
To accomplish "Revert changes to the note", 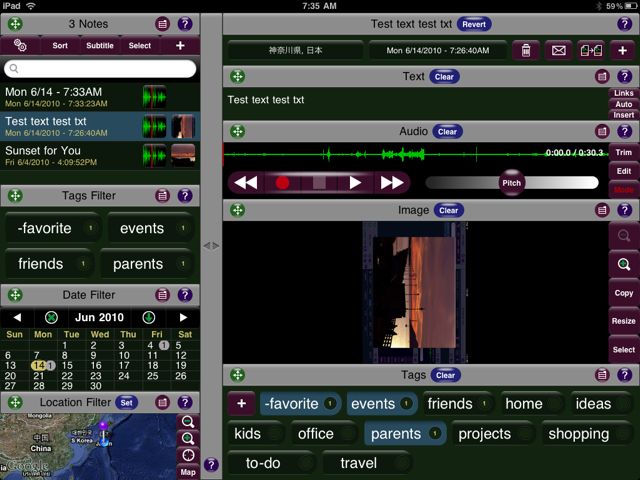I will point(474,24).
